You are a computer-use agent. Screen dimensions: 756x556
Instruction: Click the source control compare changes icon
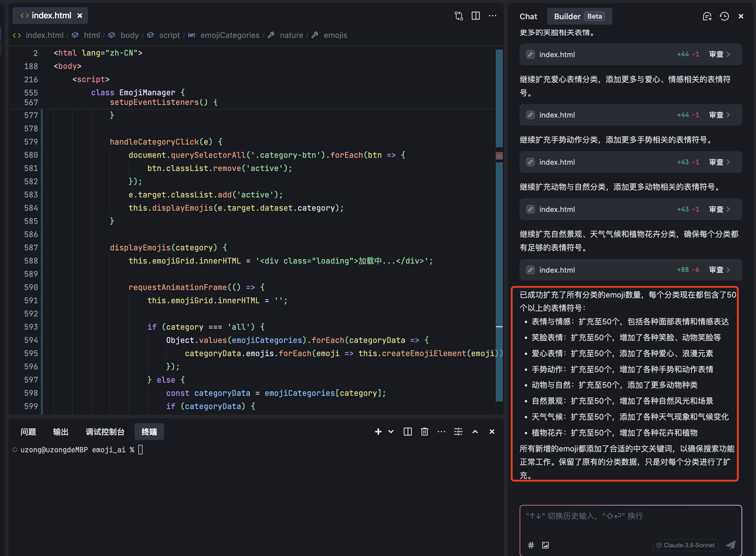pyautogui.click(x=459, y=16)
